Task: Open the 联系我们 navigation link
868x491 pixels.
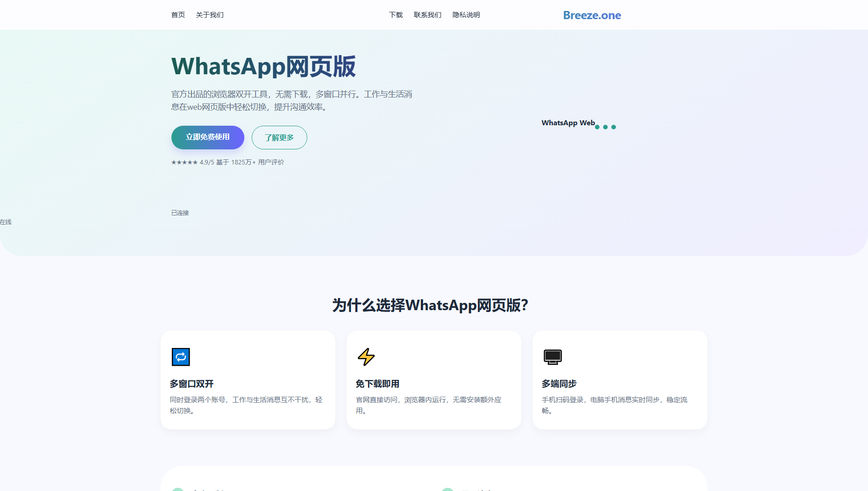Action: [x=428, y=15]
